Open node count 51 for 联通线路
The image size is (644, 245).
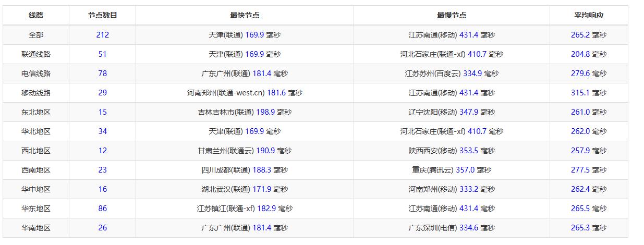pos(102,54)
